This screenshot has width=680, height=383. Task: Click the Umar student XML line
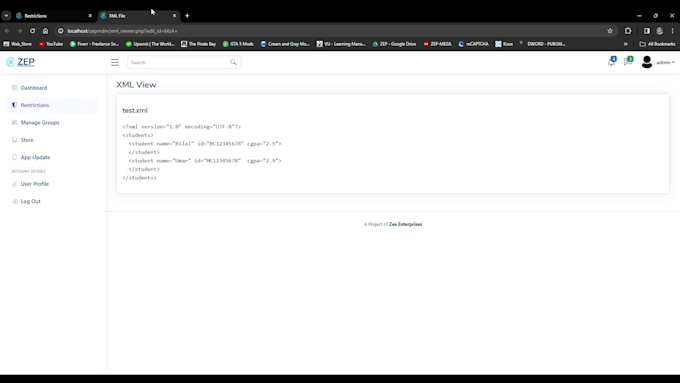click(205, 160)
